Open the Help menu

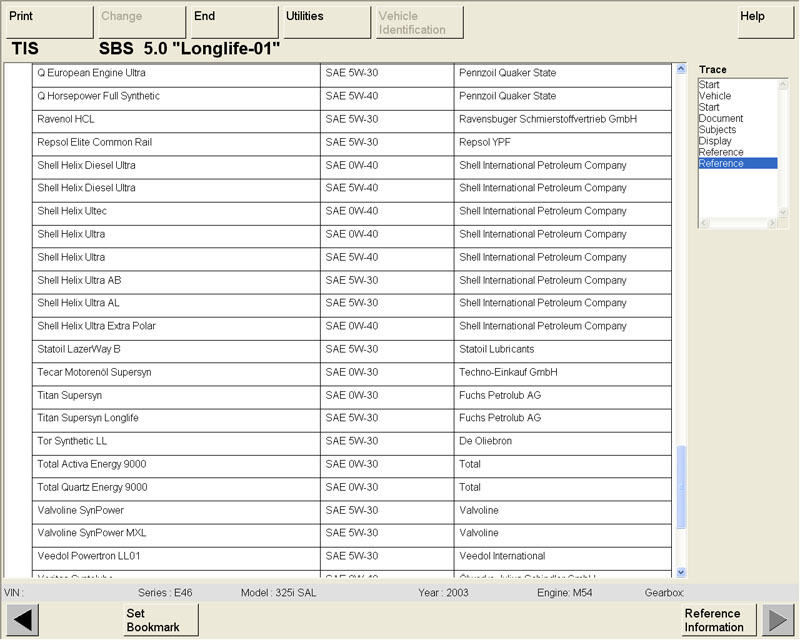coord(766,22)
